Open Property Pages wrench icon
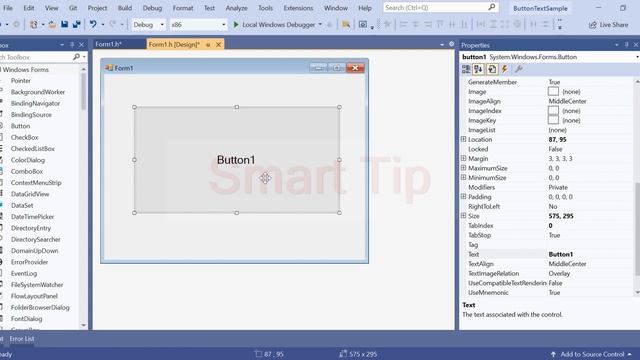Screen dimensions: 640x360 tap(518, 69)
